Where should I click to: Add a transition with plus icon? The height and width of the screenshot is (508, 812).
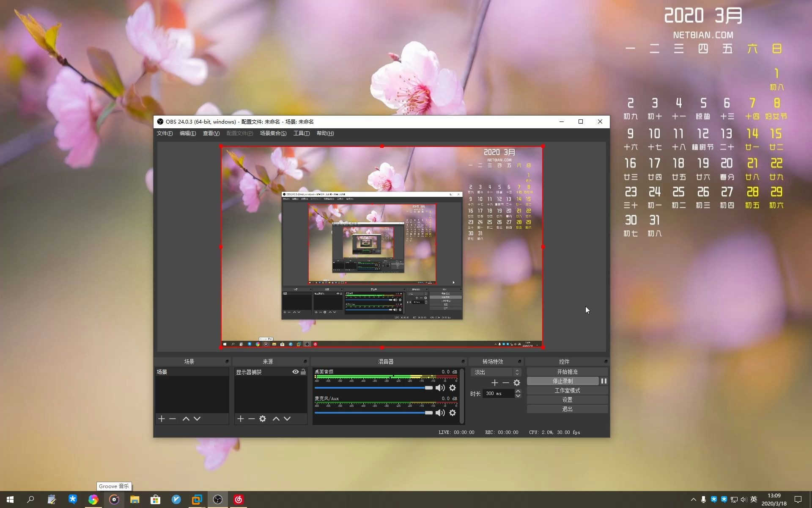tap(494, 383)
